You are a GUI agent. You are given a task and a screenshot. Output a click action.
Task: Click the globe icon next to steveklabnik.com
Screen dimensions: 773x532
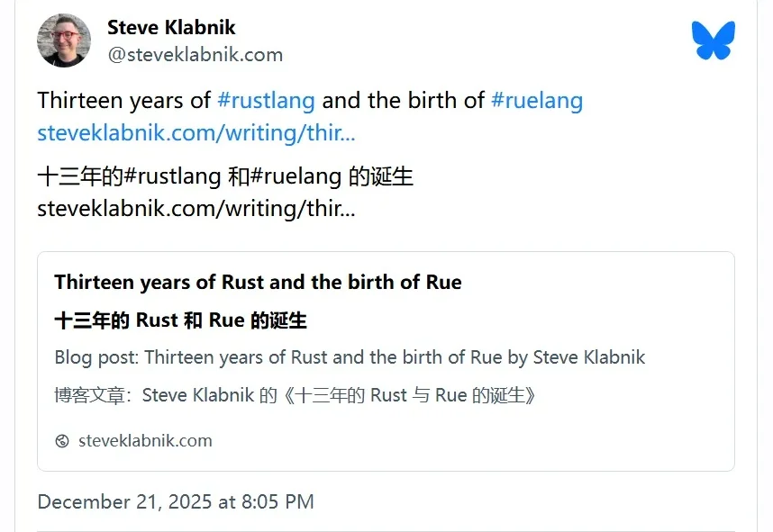pyautogui.click(x=61, y=441)
